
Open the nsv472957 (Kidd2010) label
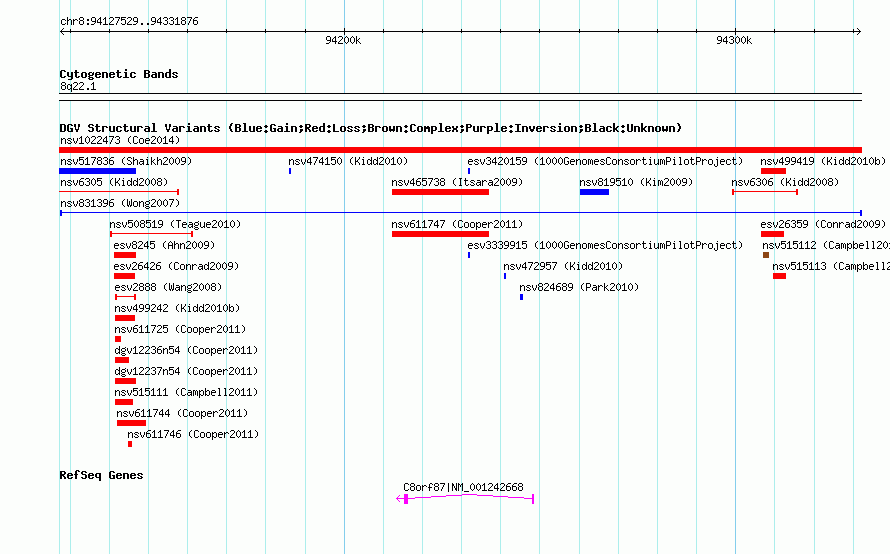pos(563,266)
